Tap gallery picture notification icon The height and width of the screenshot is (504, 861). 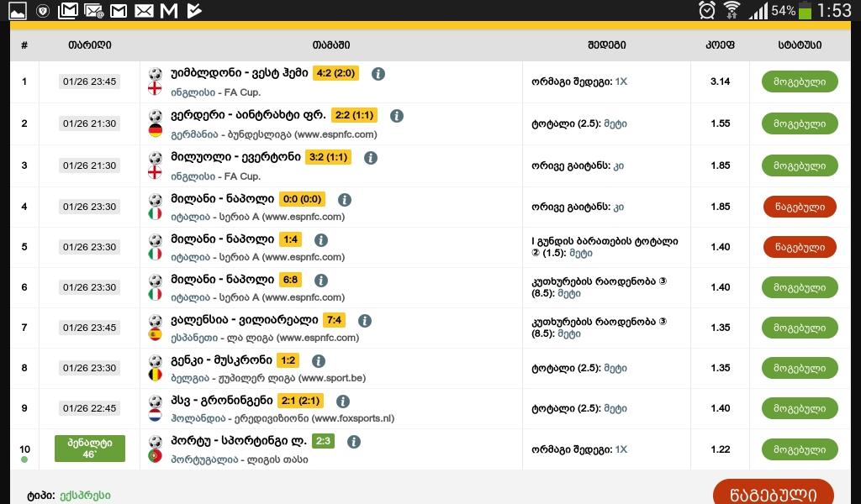pyautogui.click(x=18, y=10)
